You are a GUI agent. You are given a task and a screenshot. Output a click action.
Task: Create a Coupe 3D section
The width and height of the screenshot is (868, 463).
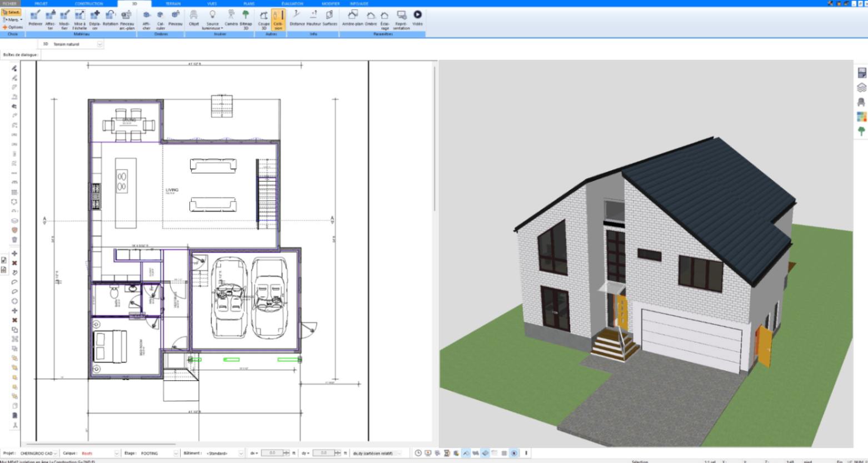point(263,19)
